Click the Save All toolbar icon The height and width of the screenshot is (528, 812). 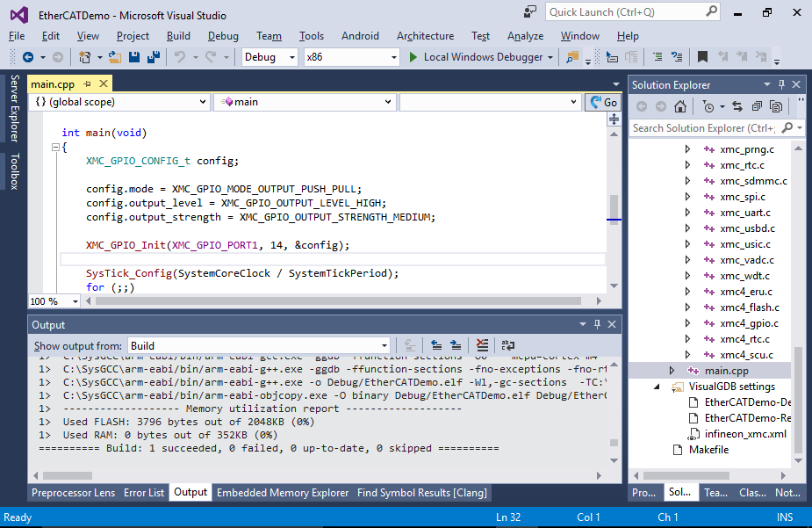point(154,57)
